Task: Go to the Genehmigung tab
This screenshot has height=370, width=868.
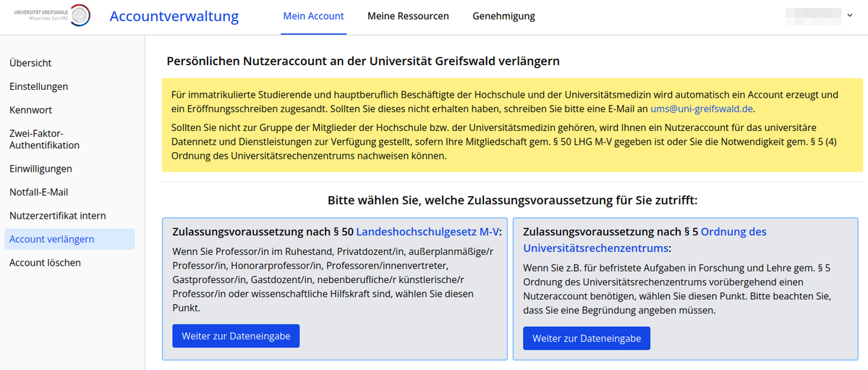Action: (x=503, y=16)
